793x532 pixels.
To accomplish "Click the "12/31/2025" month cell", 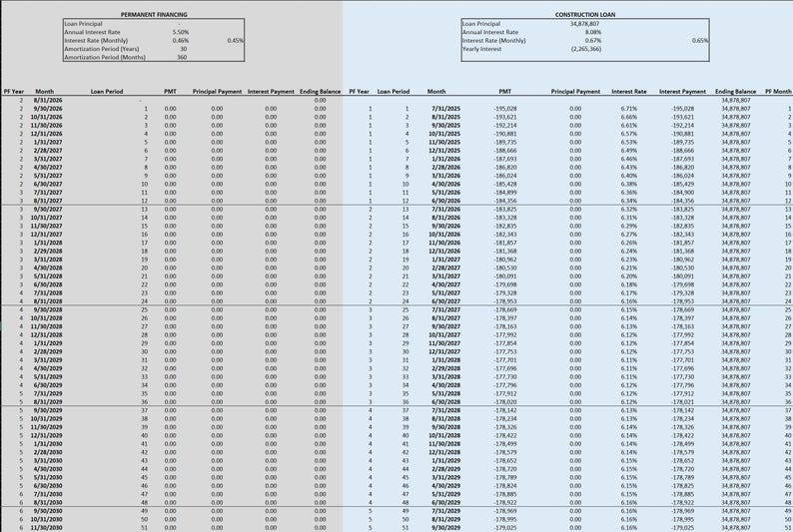I will pos(444,151).
